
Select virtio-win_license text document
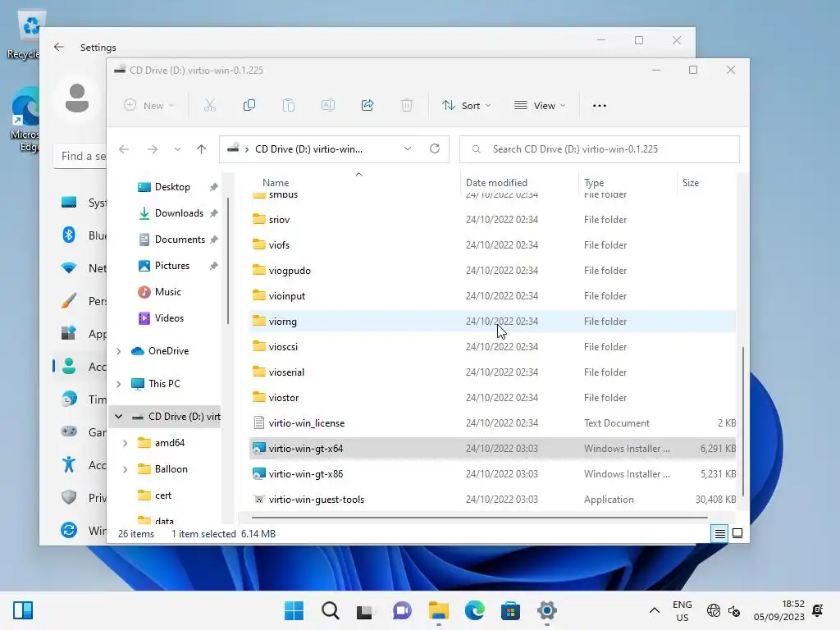492,423
